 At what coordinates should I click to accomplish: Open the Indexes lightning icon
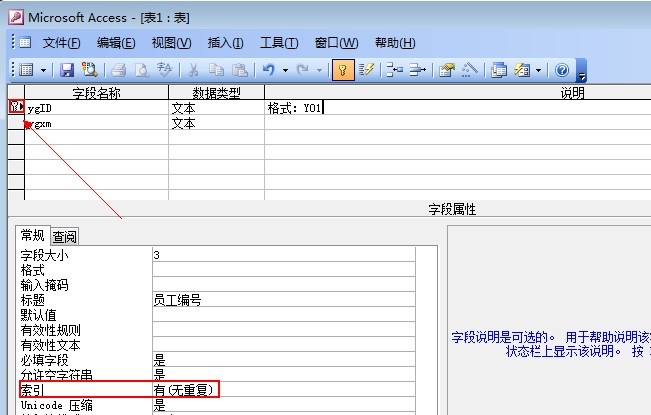[x=366, y=70]
